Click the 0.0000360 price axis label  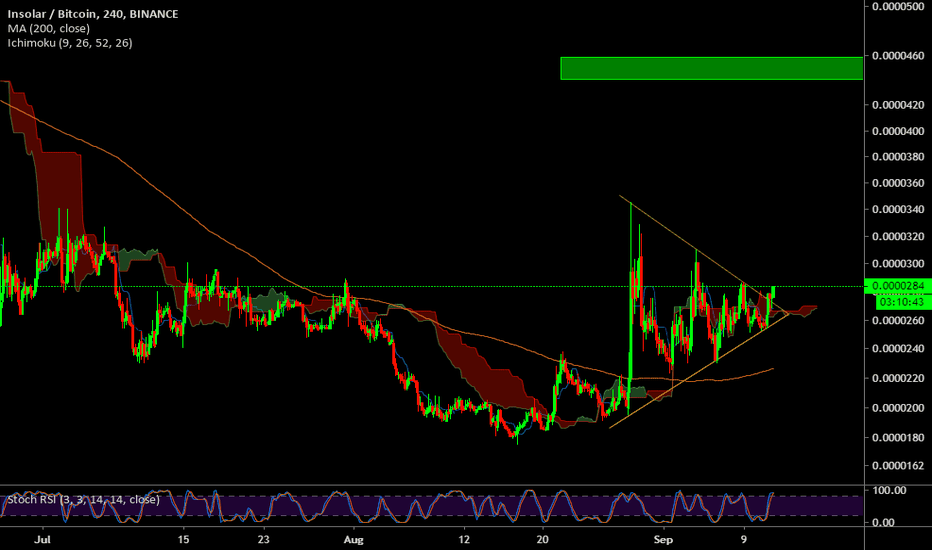coord(898,183)
